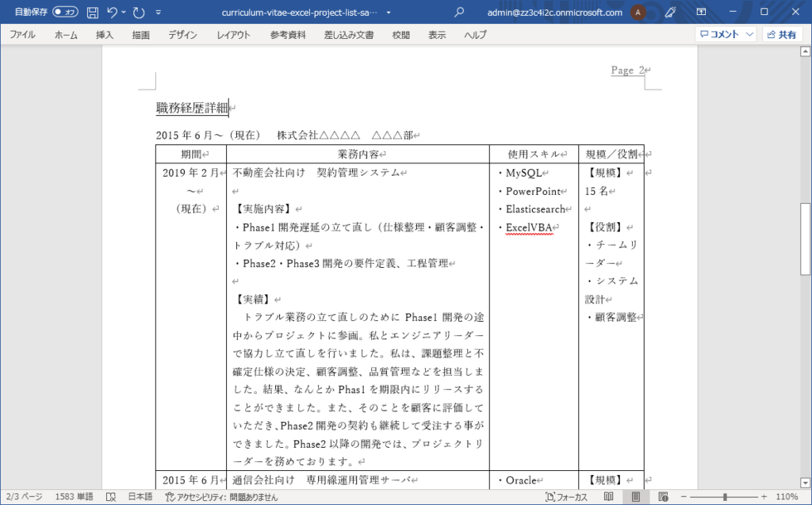
Task: Click the 共有 share button
Action: (782, 35)
